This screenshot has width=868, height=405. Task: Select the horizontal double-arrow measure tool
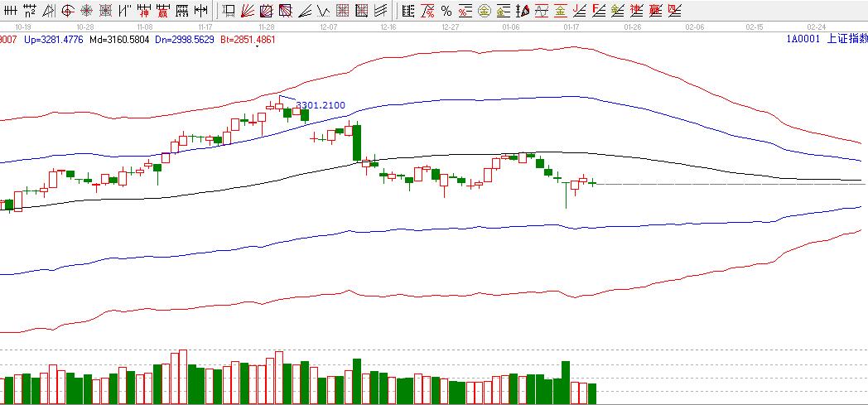coord(200,11)
